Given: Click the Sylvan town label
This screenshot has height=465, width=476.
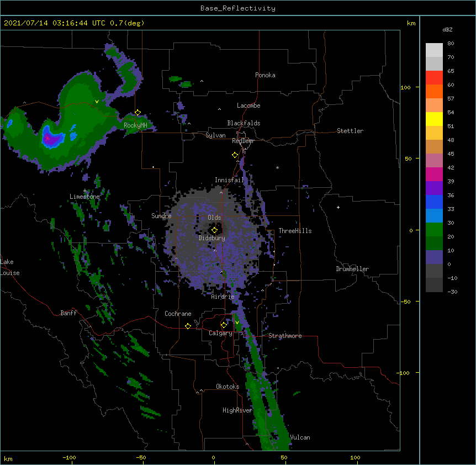Looking at the screenshot, I should pos(215,135).
